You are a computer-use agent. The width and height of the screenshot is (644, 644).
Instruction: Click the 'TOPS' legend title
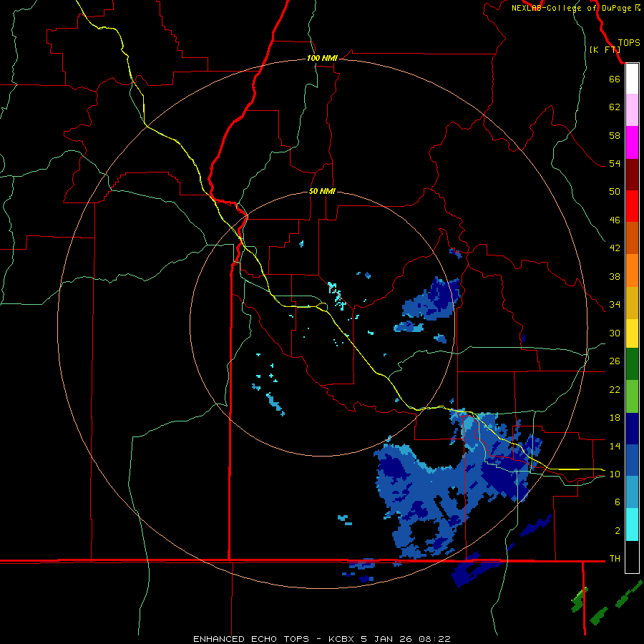click(629, 43)
